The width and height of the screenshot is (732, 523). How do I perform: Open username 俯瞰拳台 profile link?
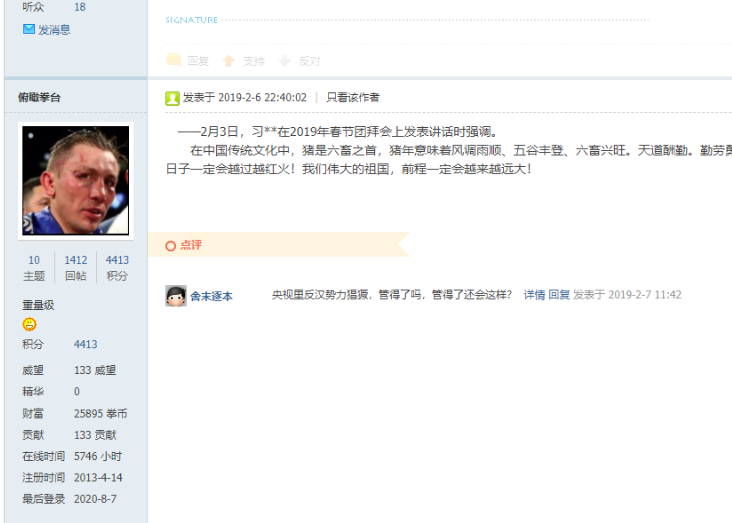coord(39,98)
